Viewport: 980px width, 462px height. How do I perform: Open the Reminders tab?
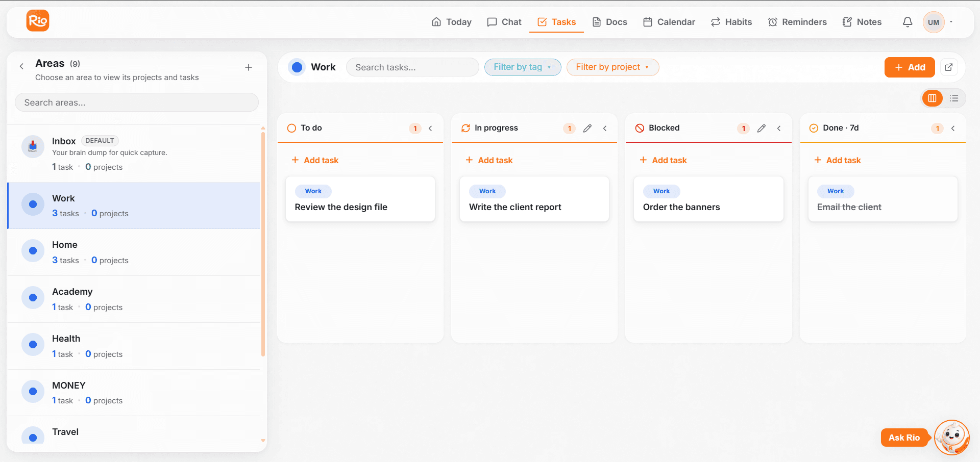797,22
